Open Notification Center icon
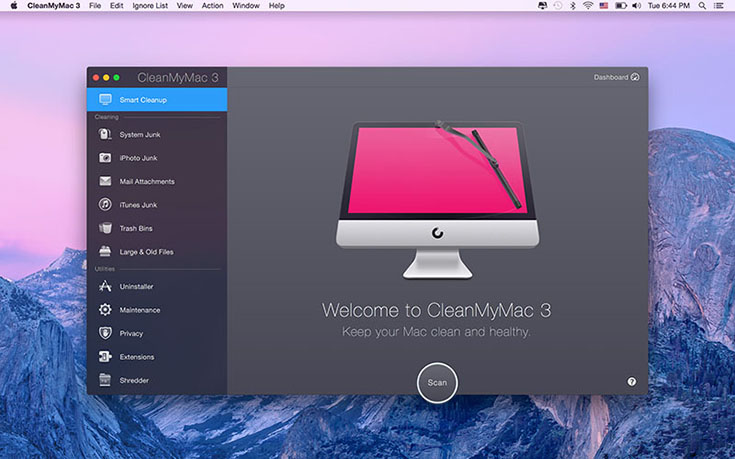 click(x=719, y=6)
